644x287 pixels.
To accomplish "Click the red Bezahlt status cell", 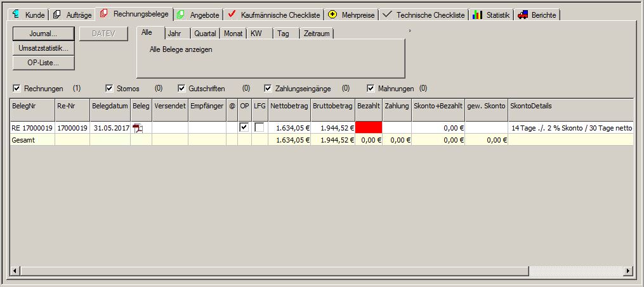I will (369, 127).
